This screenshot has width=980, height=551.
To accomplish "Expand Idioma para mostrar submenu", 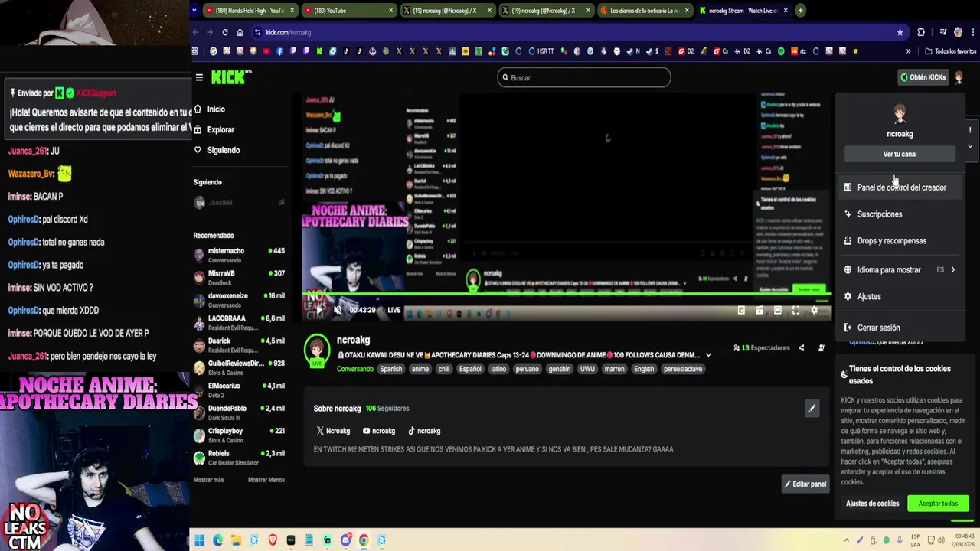I will point(900,269).
